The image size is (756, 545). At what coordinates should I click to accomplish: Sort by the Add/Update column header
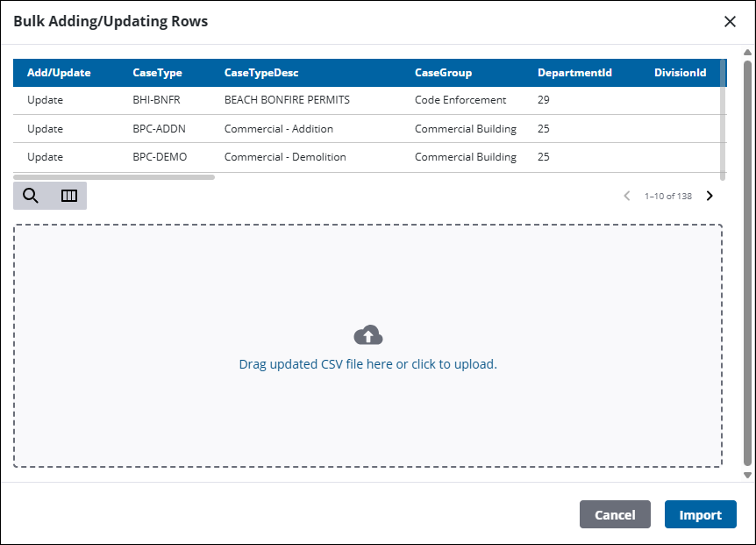(x=59, y=73)
